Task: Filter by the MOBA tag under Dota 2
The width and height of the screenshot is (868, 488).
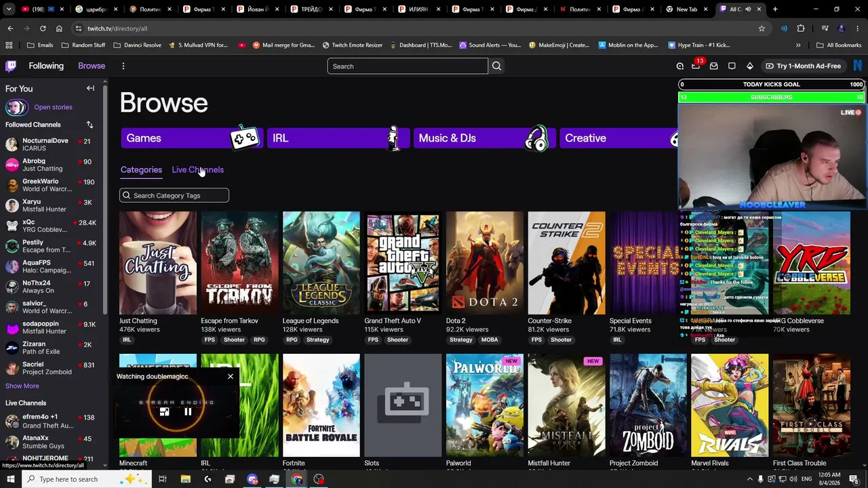Action: pyautogui.click(x=490, y=340)
